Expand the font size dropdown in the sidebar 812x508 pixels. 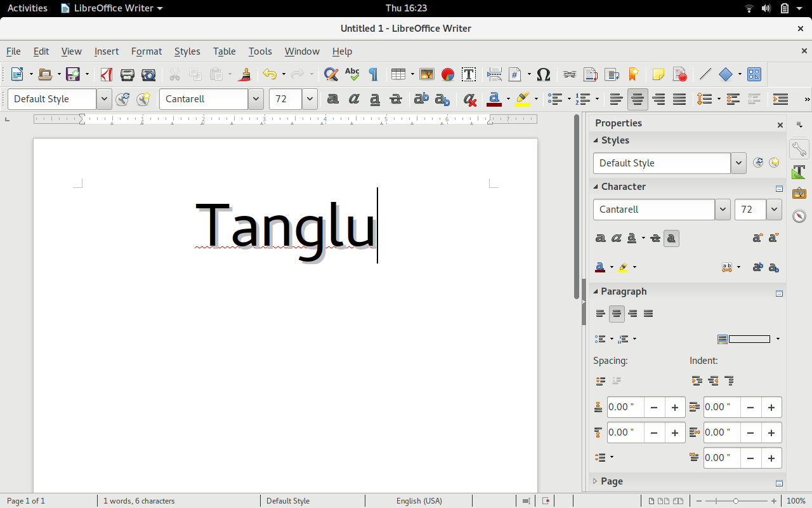[774, 210]
